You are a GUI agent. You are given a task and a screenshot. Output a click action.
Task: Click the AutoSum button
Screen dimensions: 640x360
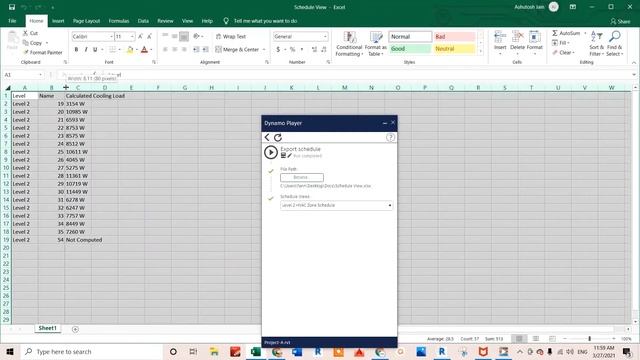click(x=566, y=33)
